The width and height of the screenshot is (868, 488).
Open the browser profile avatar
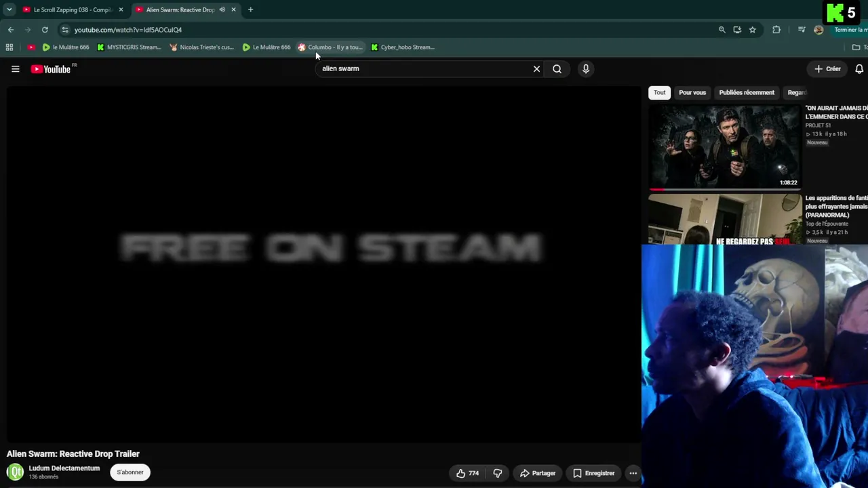pos(818,30)
